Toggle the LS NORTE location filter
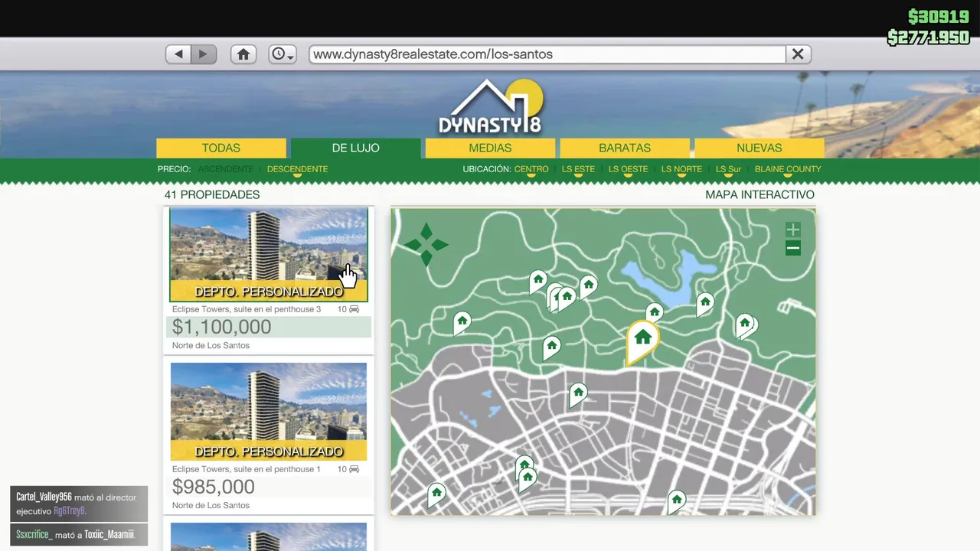 click(681, 169)
